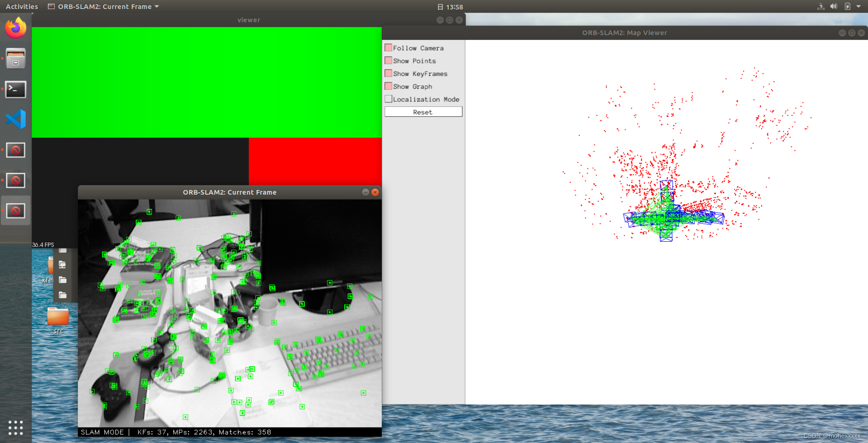Click the SLAM MODE status text
Image resolution: width=868 pixels, height=443 pixels.
(x=102, y=432)
